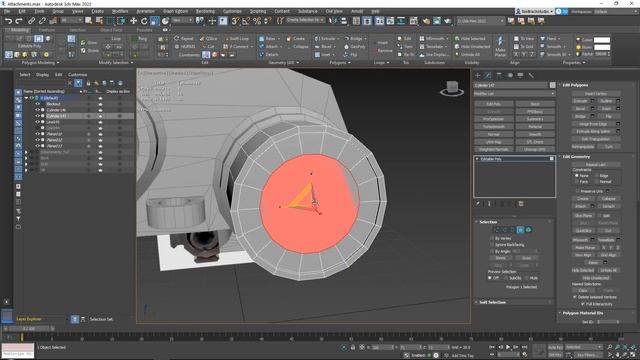Expand the Soft Selection rollout
Screen dimensions: 640x360
pyautogui.click(x=492, y=302)
